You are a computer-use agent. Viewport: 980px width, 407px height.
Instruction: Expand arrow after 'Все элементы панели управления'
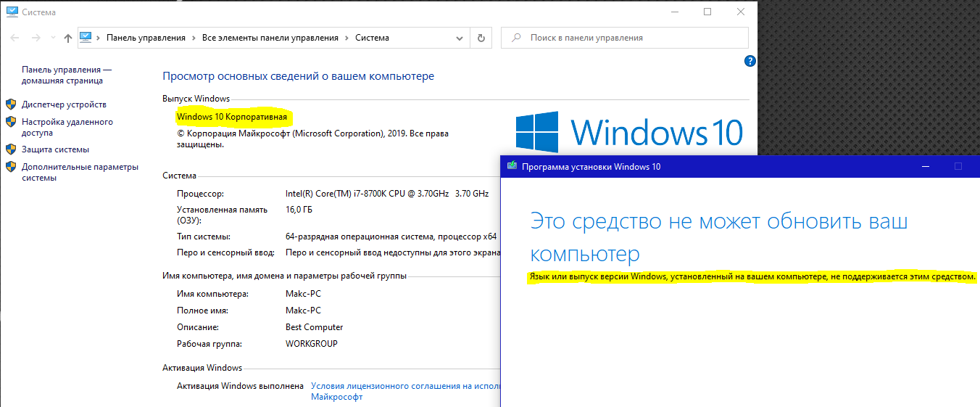coord(347,38)
